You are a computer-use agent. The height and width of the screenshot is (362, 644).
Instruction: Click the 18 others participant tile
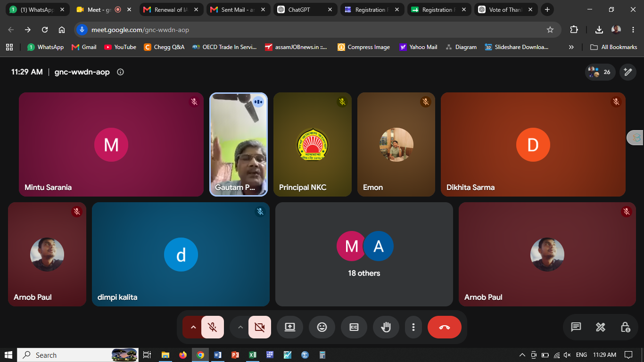(x=364, y=255)
